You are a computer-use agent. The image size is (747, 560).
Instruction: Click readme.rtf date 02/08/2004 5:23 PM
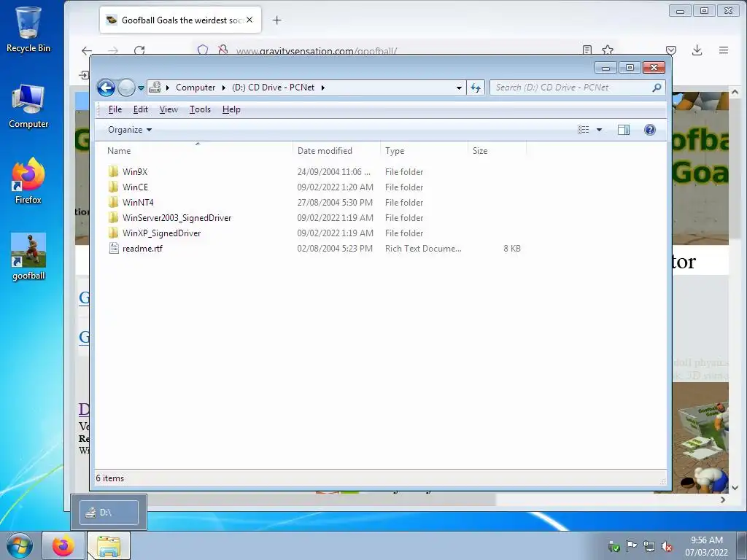[x=335, y=249]
